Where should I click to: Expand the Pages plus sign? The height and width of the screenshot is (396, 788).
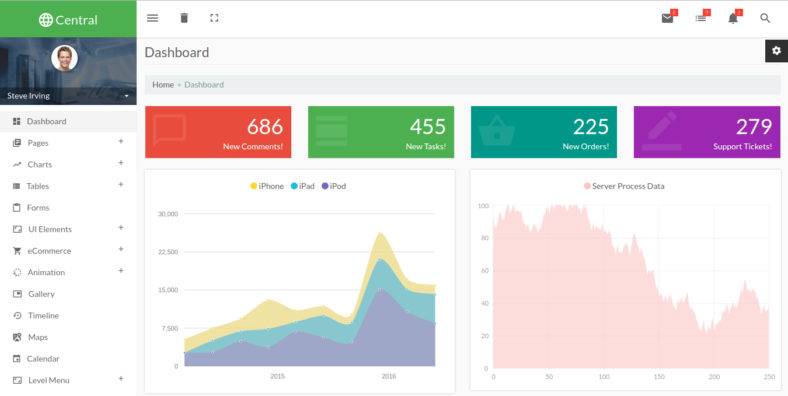pos(121,142)
